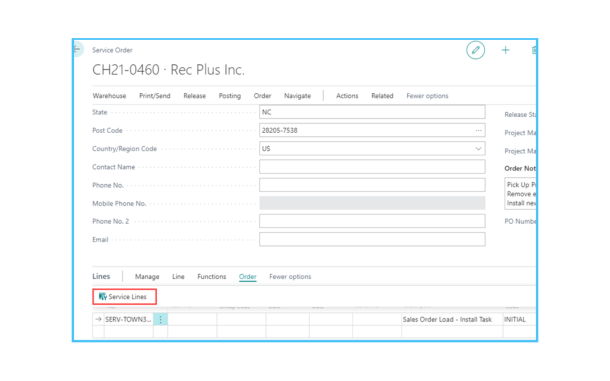Open the Actions menu
The image size is (610, 381).
pos(347,96)
